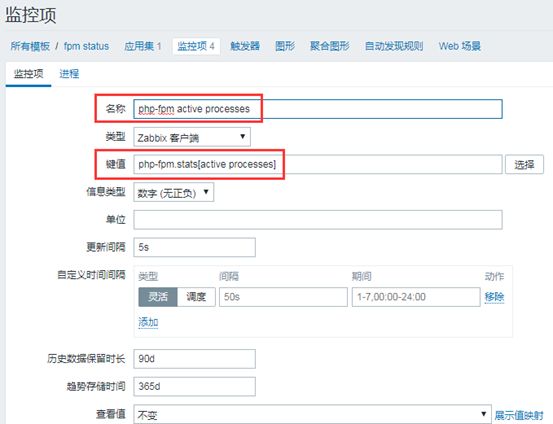Open the fpm status template link
The width and height of the screenshot is (553, 424).
tap(86, 46)
